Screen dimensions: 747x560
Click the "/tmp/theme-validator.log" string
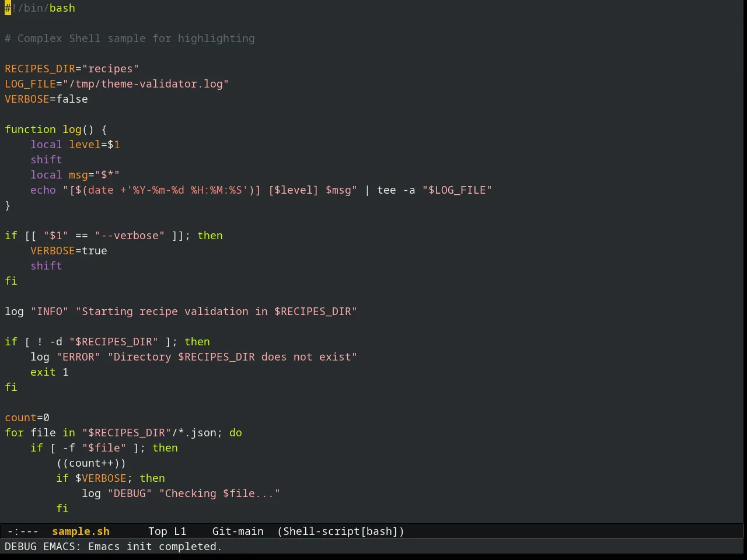click(x=145, y=84)
